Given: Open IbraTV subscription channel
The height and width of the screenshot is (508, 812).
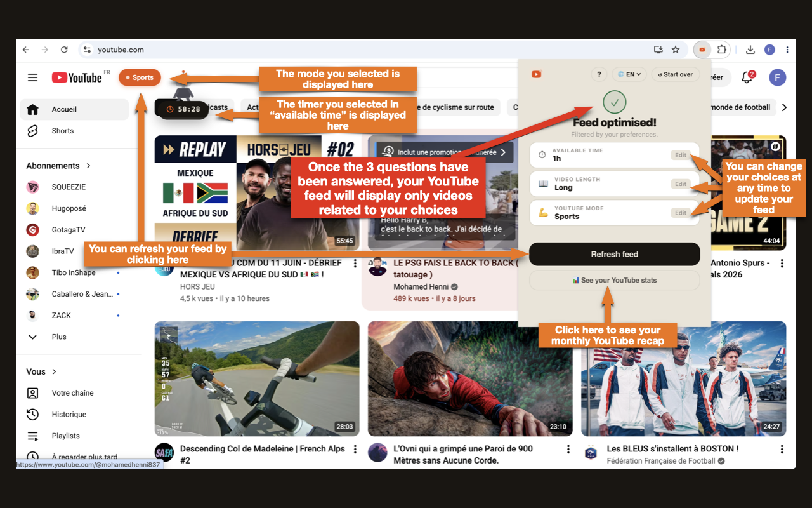Looking at the screenshot, I should [75, 251].
